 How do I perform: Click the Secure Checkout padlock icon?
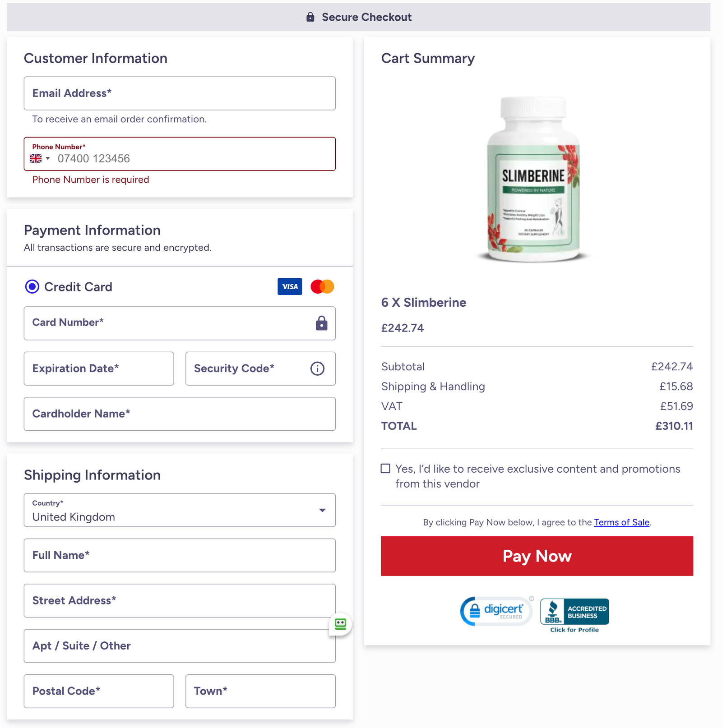pos(310,17)
